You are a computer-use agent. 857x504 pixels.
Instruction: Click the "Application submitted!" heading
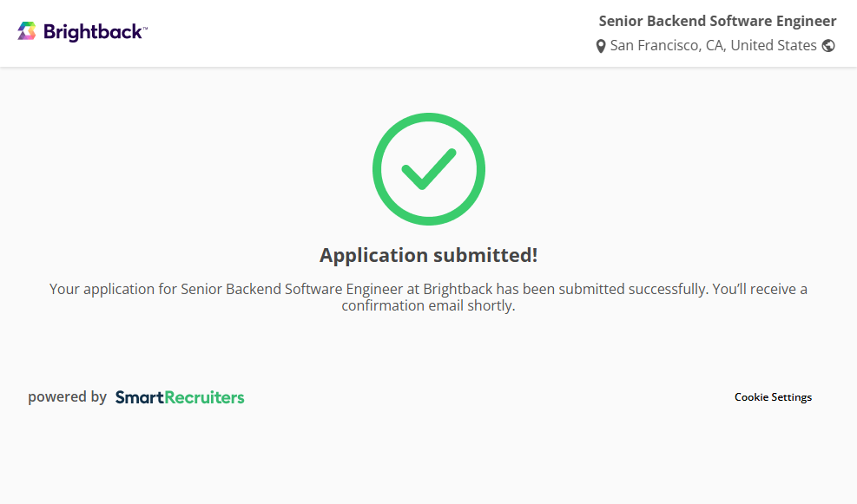[x=429, y=255]
